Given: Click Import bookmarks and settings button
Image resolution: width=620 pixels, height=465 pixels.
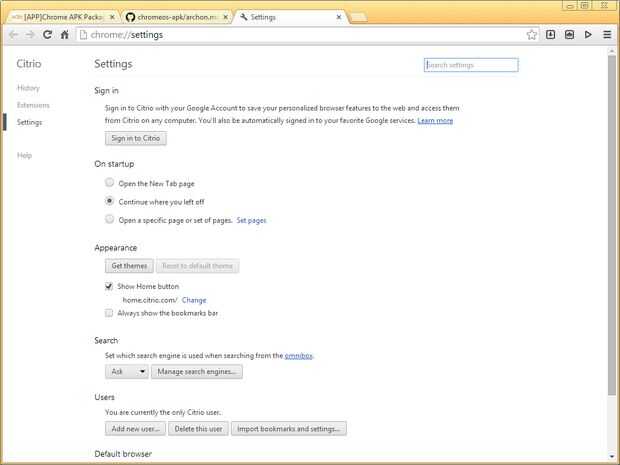Looking at the screenshot, I should click(289, 429).
